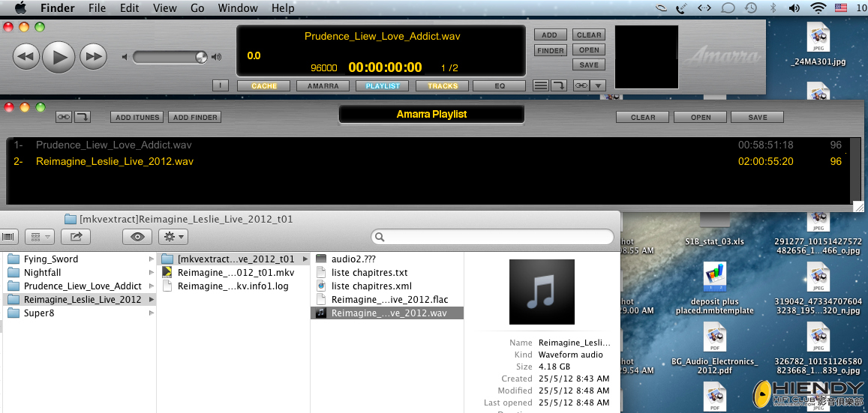The image size is (868, 413).
Task: Click CLEAR in the Amarra player window
Action: (x=589, y=34)
